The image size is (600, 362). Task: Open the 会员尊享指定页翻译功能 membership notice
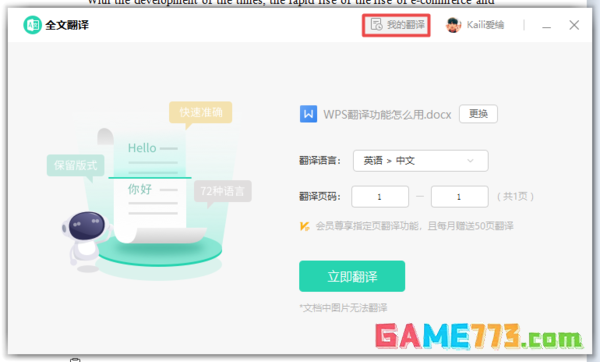[x=414, y=226]
